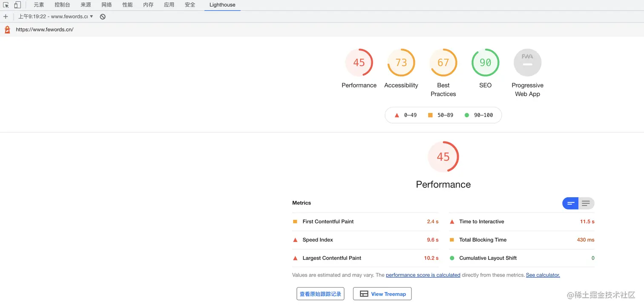Click the 2.4 s metric value
The width and height of the screenshot is (644, 308).
[x=433, y=222]
